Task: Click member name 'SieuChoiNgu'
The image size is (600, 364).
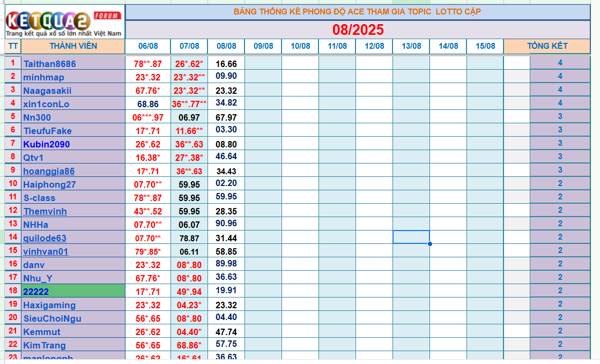Action: tap(52, 318)
